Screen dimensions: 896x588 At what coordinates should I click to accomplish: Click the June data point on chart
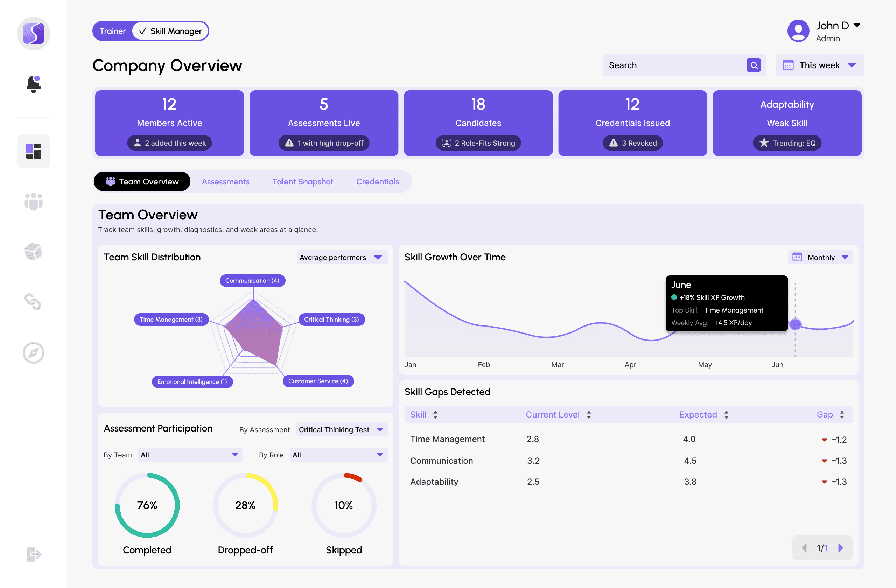pyautogui.click(x=795, y=324)
